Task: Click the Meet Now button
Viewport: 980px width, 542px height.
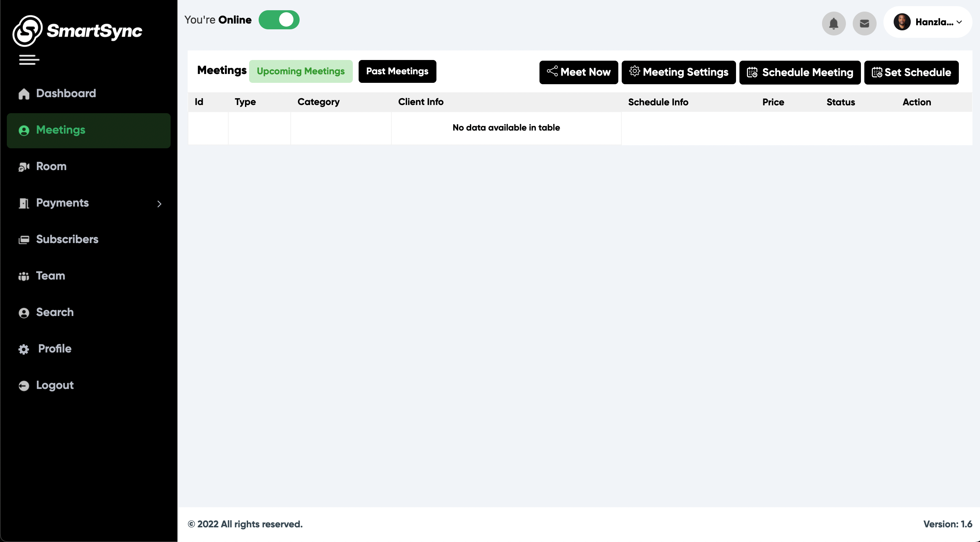Action: (578, 72)
